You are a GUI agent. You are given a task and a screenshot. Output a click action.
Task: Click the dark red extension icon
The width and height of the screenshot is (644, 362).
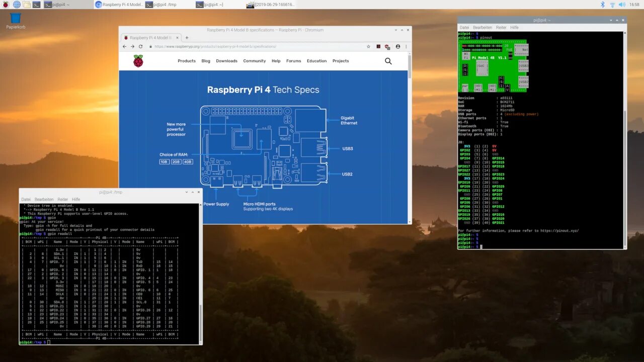pyautogui.click(x=378, y=46)
